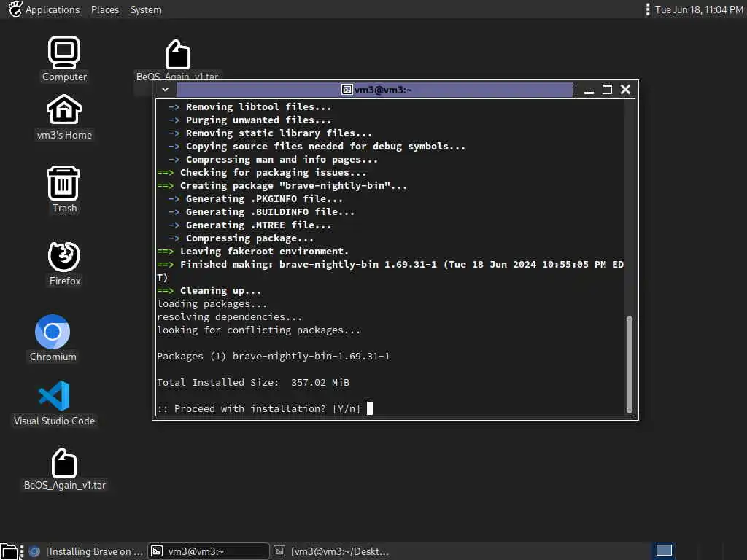The image size is (747, 560).
Task: Click the Proceed with installation prompt line
Action: 258,408
